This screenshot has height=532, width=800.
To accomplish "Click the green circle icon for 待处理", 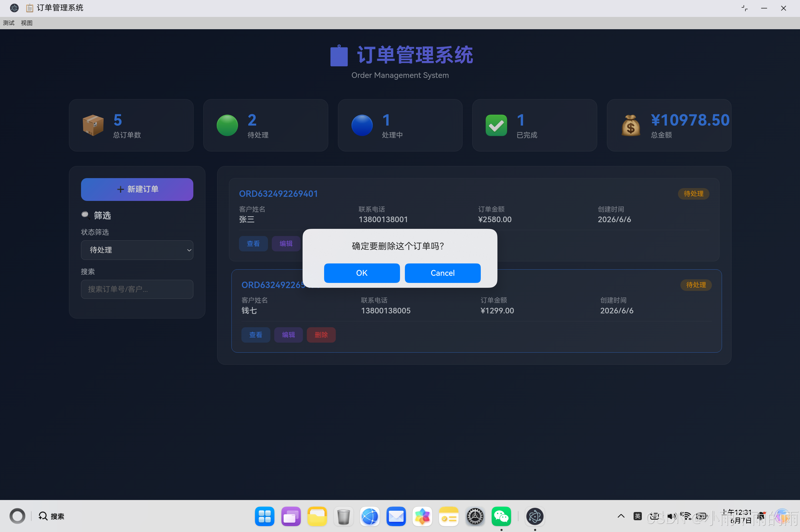I will pos(227,125).
